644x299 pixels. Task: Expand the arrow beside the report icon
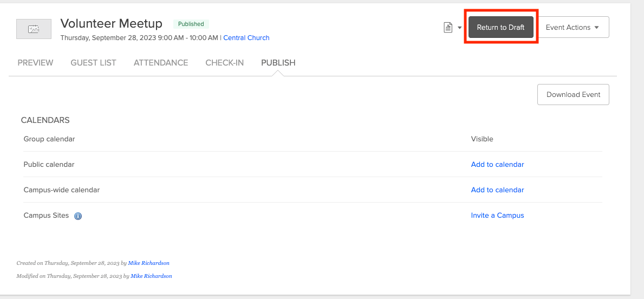459,28
